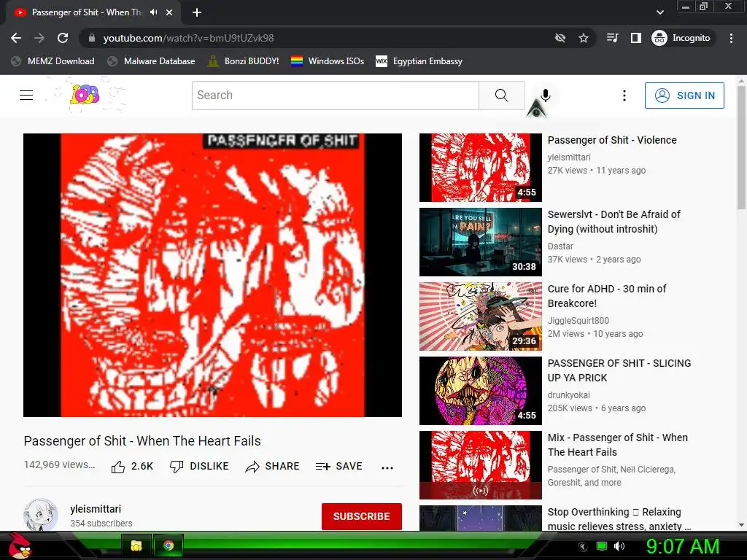The image size is (747, 560).
Task: Click the magnifier search button
Action: (x=502, y=96)
